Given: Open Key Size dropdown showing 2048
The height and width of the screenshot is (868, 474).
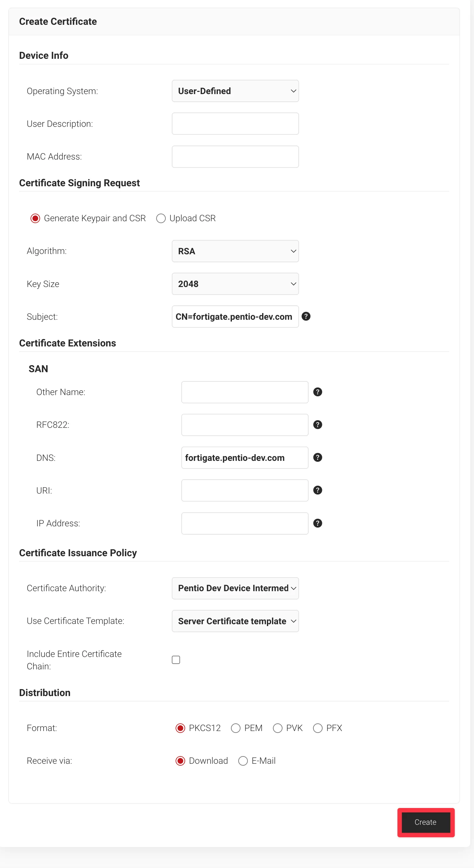Looking at the screenshot, I should (235, 284).
